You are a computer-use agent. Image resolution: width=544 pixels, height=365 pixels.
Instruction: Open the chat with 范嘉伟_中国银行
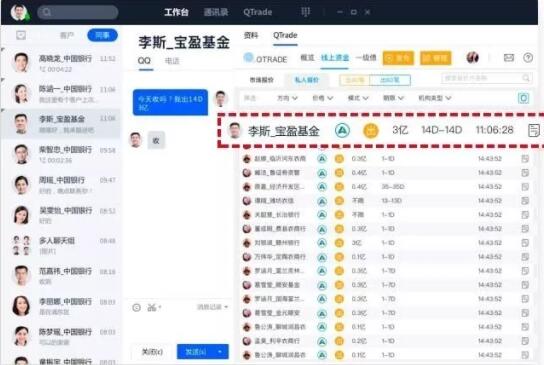[61, 276]
